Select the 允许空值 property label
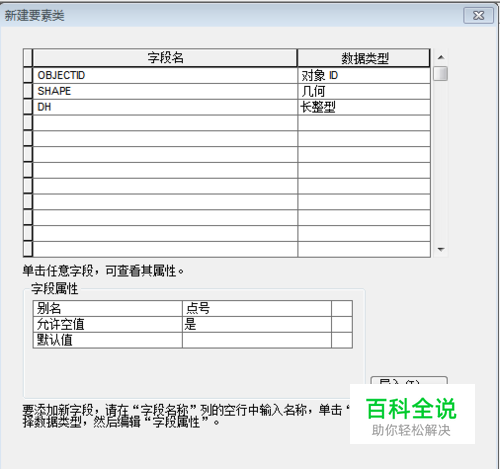 tap(108, 324)
